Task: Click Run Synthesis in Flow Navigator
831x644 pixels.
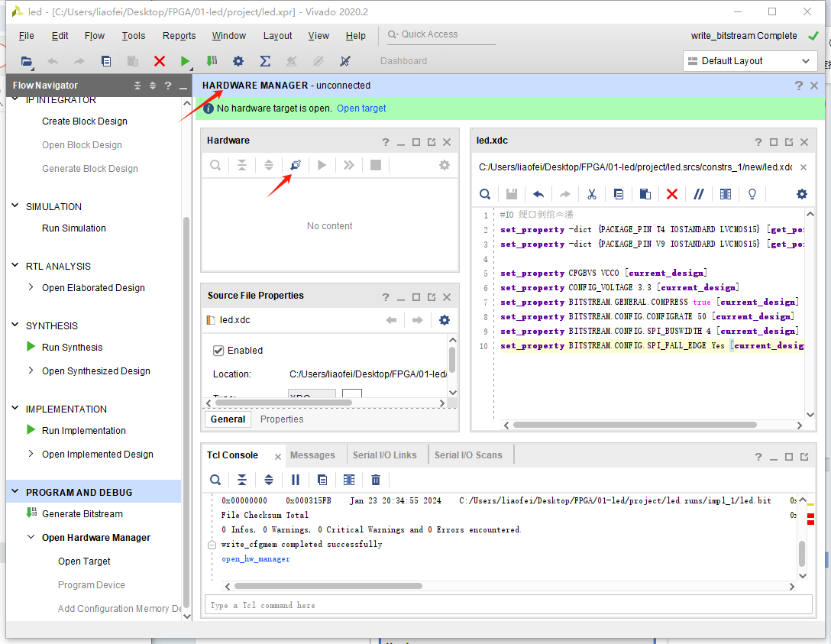Action: point(72,347)
